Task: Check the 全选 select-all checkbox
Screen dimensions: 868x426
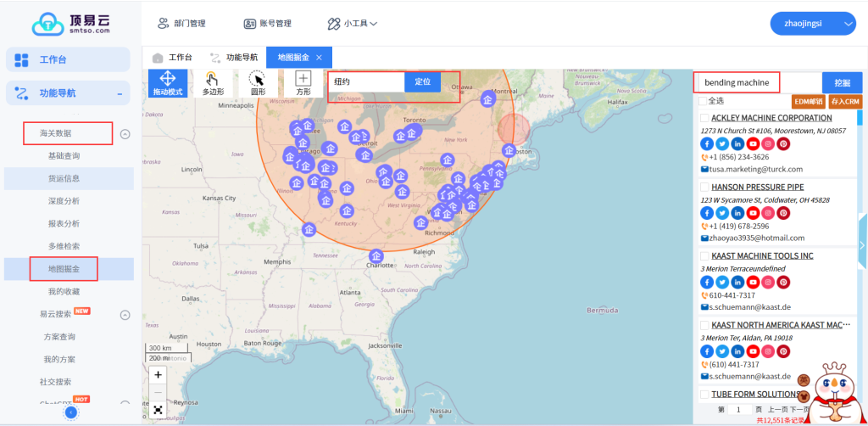Action: (703, 101)
